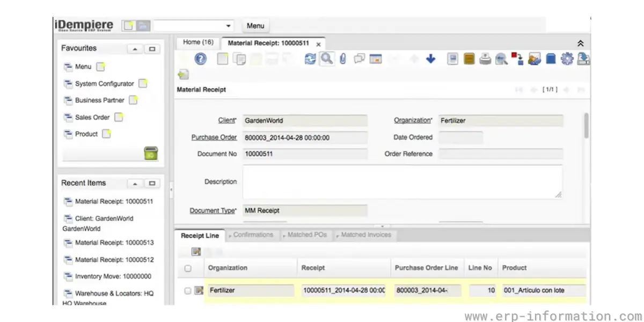Open the Attachment paperclip tool
Screen dimensions: 644x322
pos(342,59)
